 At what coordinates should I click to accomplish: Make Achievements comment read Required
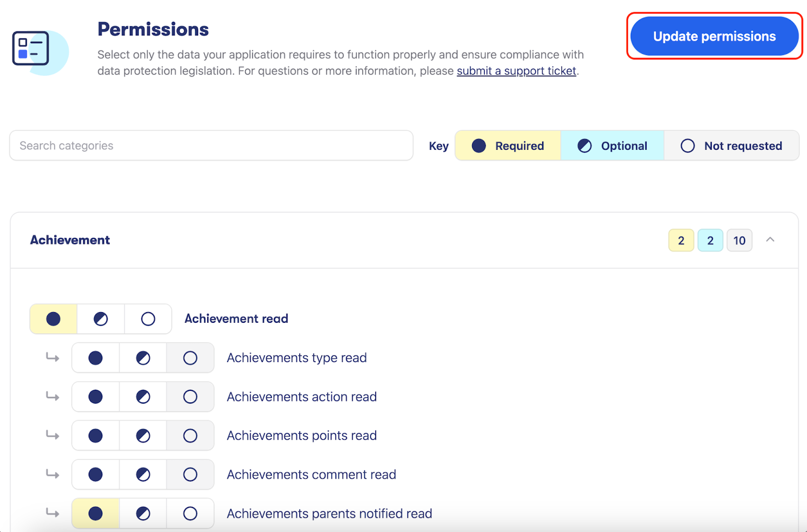click(x=95, y=475)
